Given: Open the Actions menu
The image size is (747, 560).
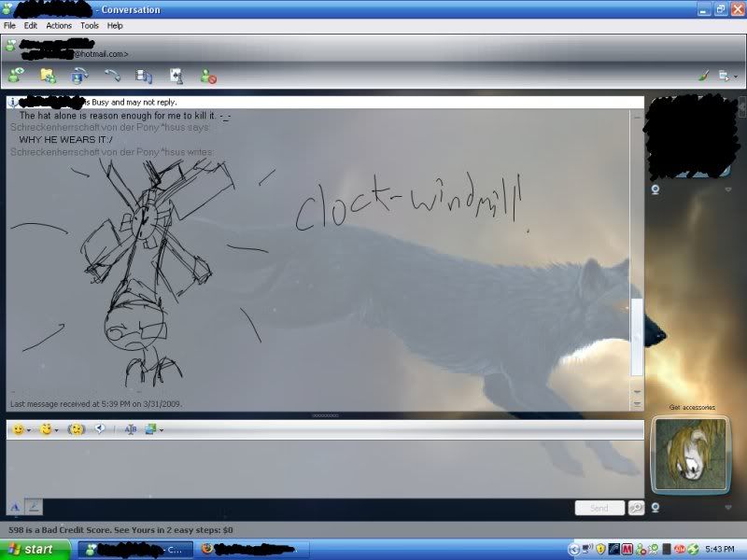Looking at the screenshot, I should click(x=59, y=25).
